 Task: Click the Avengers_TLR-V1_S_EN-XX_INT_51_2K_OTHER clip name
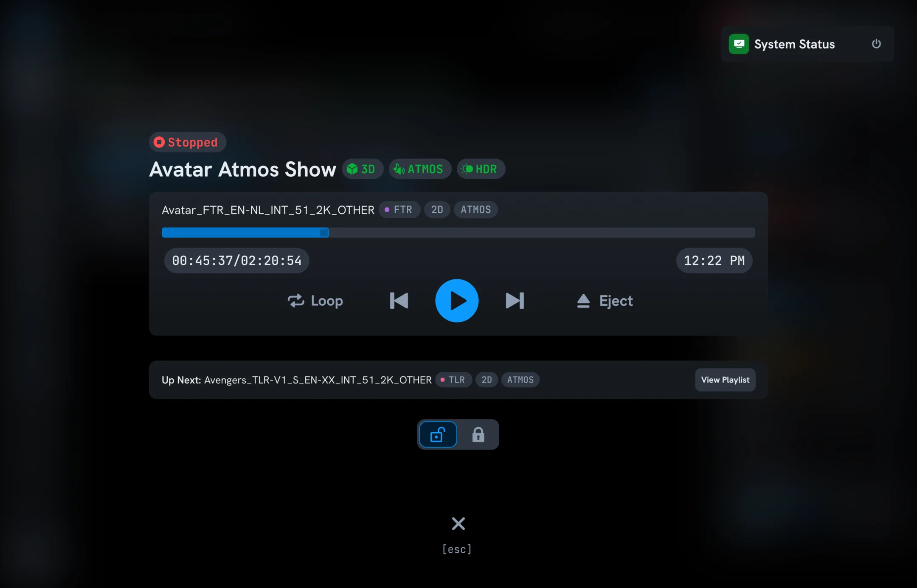coord(318,380)
